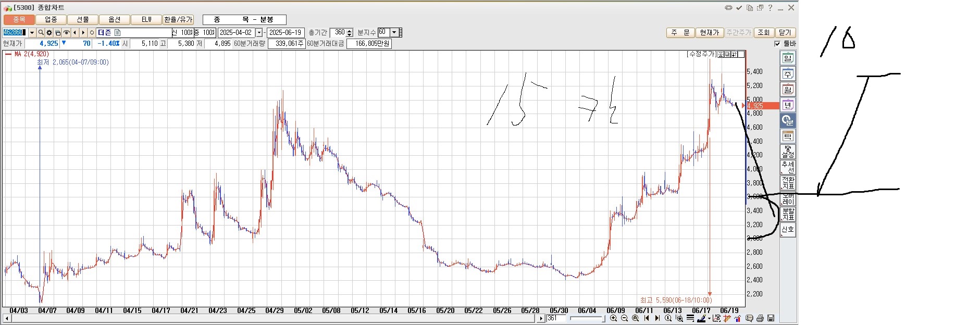This screenshot has height=325, width=980.
Task: Open chart settings gear icon
Action: pos(49,33)
